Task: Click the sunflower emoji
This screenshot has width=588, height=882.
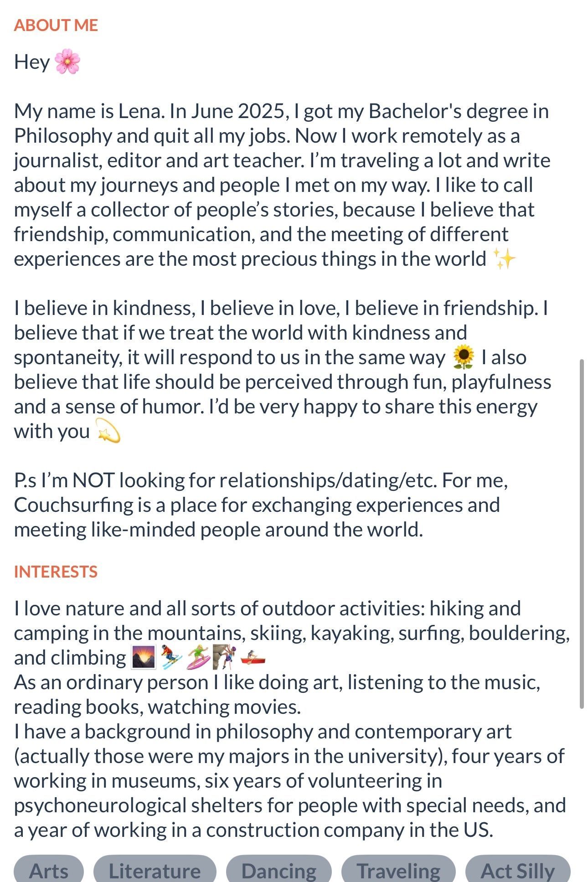Action: point(464,357)
